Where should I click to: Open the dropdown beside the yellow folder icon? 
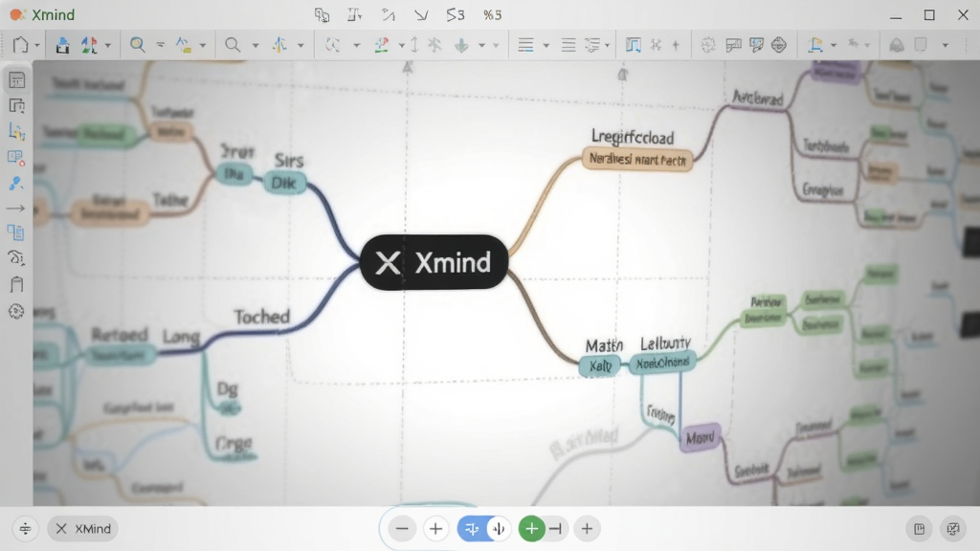tap(203, 46)
